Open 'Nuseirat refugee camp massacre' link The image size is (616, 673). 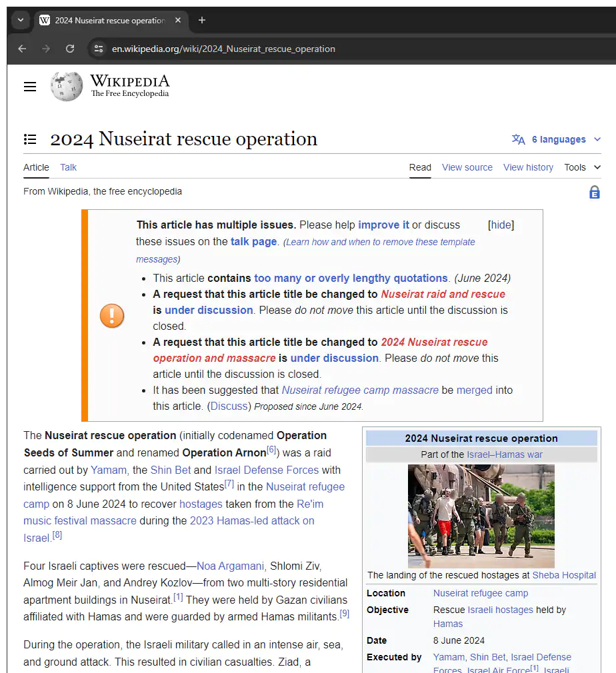click(360, 390)
